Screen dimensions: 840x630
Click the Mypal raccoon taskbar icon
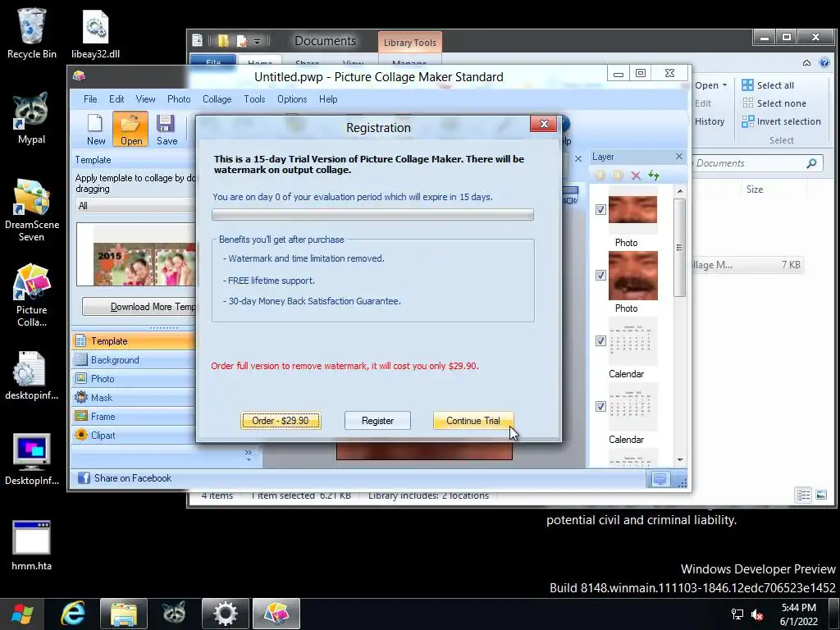tap(174, 614)
